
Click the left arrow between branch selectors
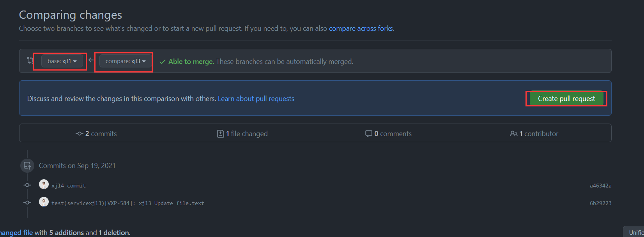91,60
